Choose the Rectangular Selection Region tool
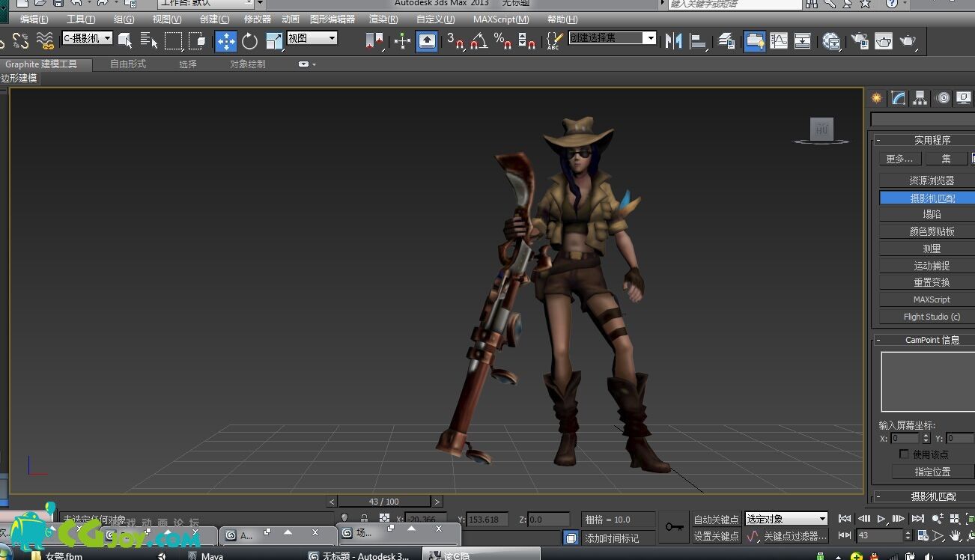Image resolution: width=975 pixels, height=560 pixels. coord(174,40)
